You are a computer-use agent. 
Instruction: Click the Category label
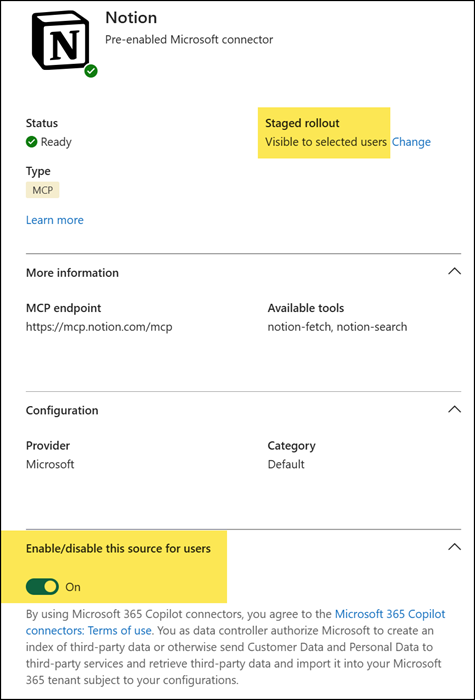pos(292,446)
